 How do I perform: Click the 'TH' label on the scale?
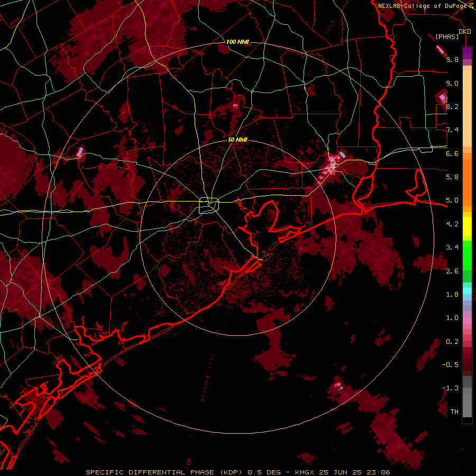click(x=454, y=412)
